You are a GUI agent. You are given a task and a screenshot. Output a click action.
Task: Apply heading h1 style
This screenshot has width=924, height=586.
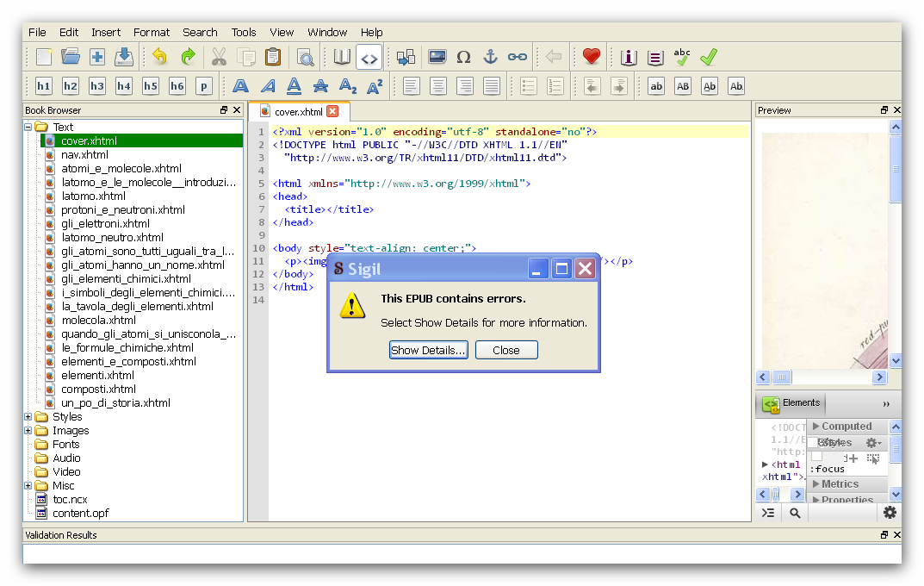pos(44,86)
